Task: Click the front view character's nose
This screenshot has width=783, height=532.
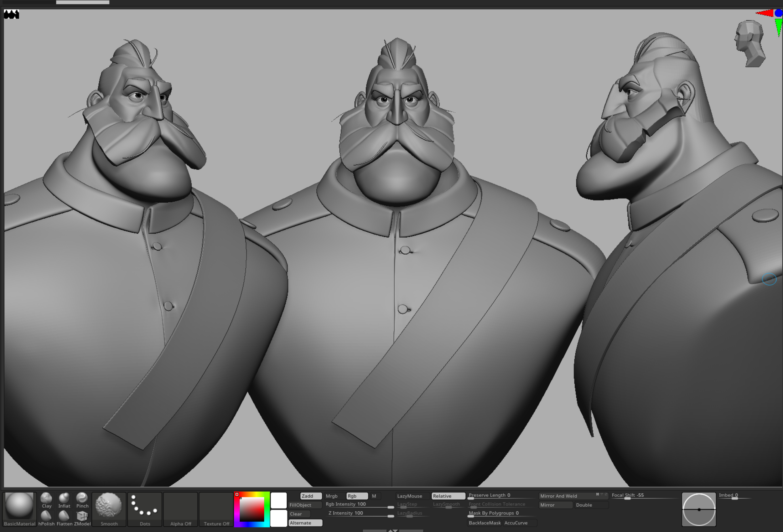Action: 397,107
